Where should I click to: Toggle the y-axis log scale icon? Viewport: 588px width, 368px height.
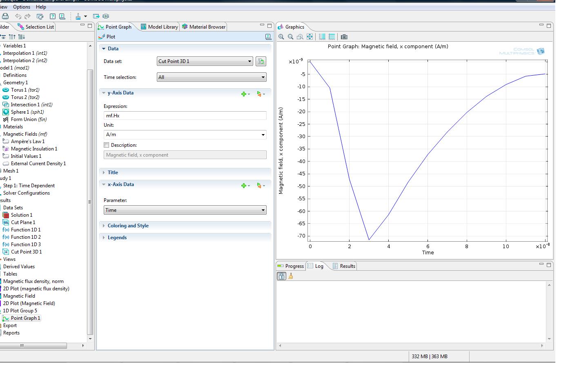332,37
